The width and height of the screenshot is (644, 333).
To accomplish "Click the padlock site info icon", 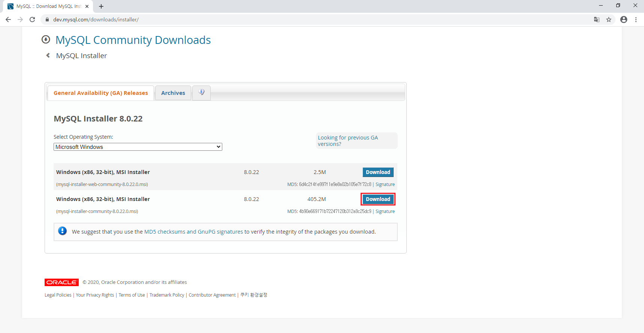I will click(47, 19).
